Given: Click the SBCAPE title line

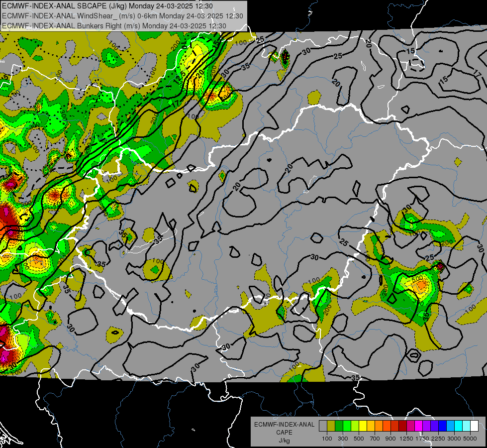Looking at the screenshot, I should 107,6.
